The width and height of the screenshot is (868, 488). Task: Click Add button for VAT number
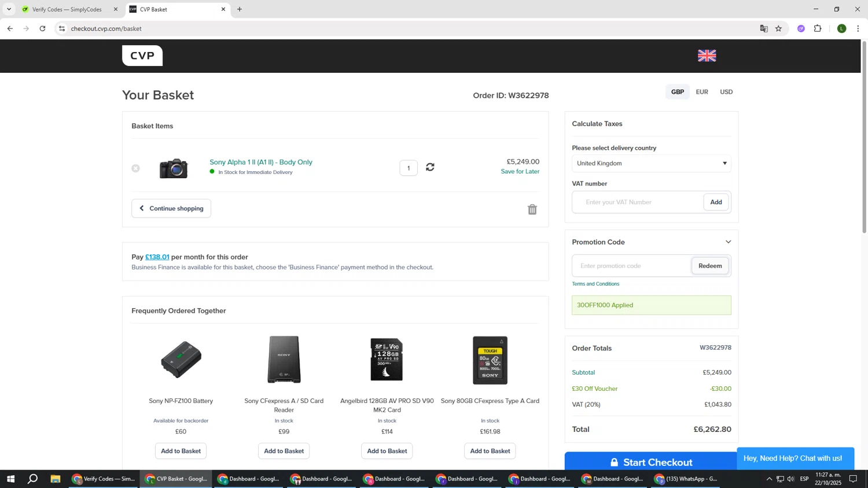(x=716, y=202)
